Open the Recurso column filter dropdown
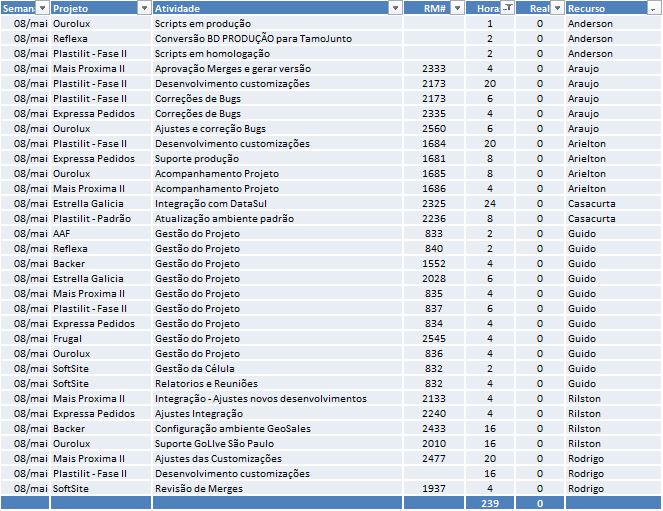The image size is (663, 511). click(x=653, y=8)
